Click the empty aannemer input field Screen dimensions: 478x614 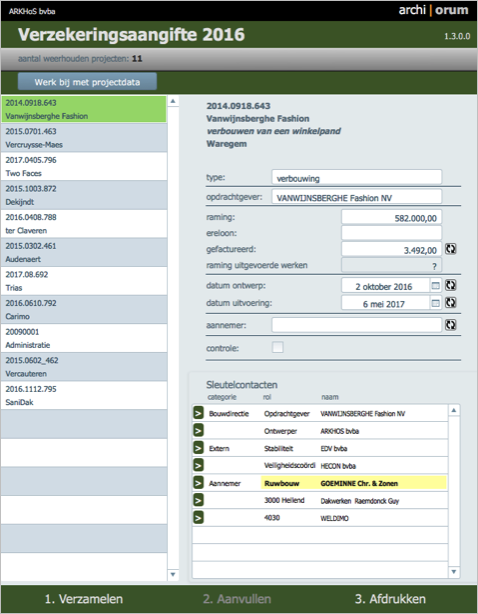357,325
